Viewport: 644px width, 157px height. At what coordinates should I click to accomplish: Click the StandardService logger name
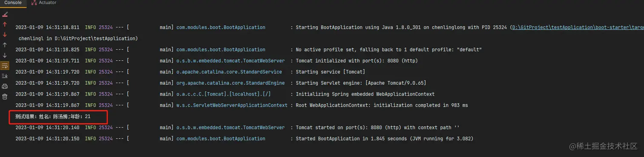(x=229, y=72)
